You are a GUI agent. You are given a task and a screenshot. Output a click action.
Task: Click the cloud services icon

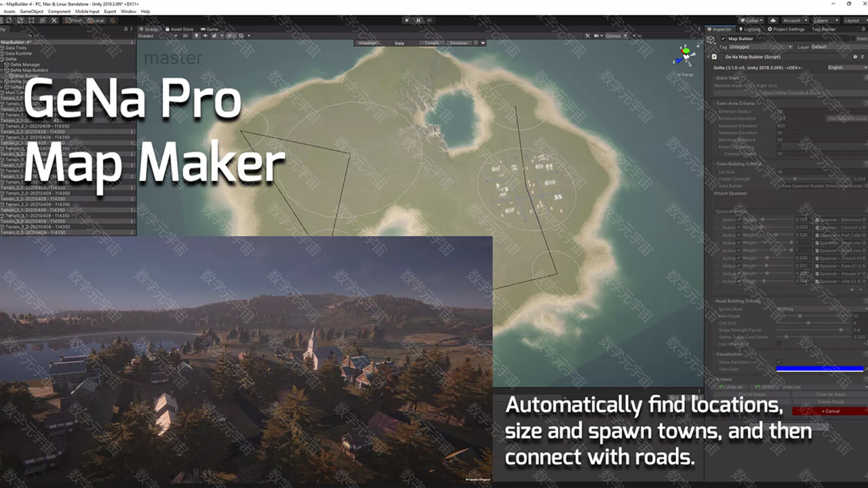tap(773, 20)
